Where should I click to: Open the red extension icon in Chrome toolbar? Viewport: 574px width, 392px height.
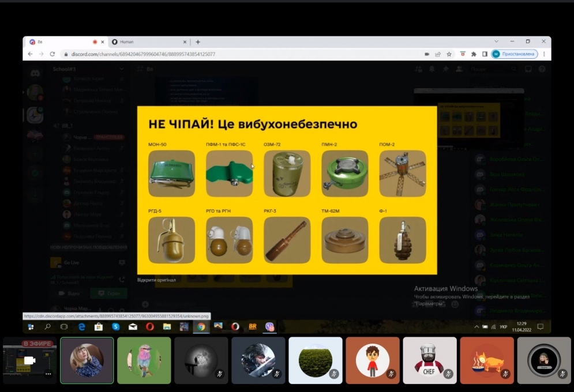[463, 54]
